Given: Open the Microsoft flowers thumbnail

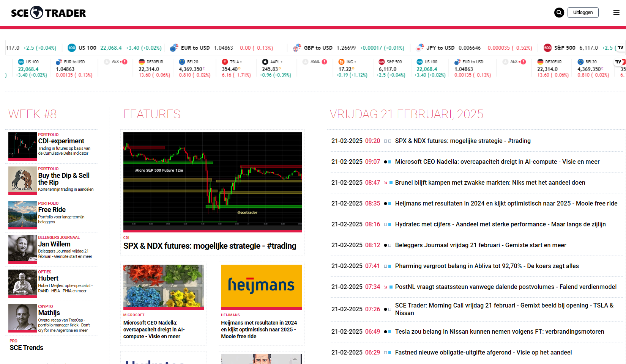Looking at the screenshot, I should click(x=164, y=287).
